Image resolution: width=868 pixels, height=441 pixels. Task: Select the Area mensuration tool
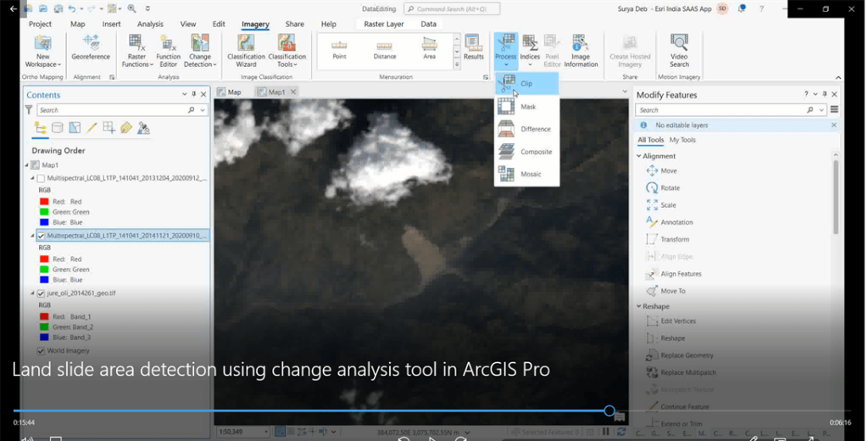pyautogui.click(x=429, y=48)
